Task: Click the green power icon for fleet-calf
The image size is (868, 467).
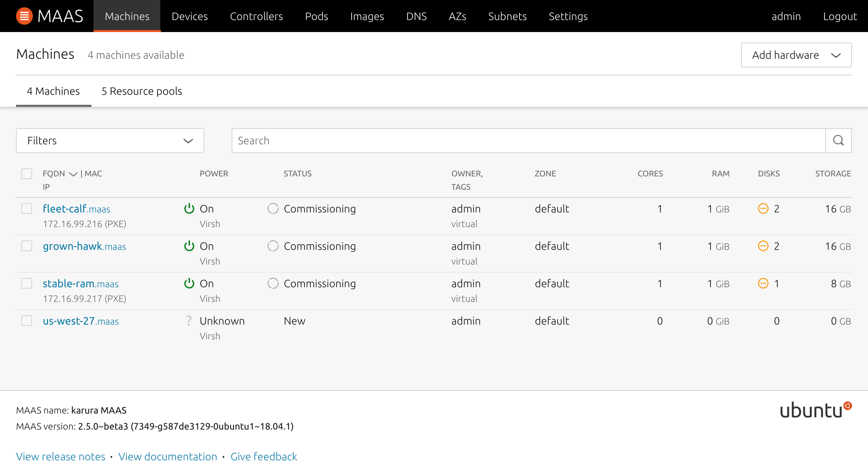Action: coord(189,208)
